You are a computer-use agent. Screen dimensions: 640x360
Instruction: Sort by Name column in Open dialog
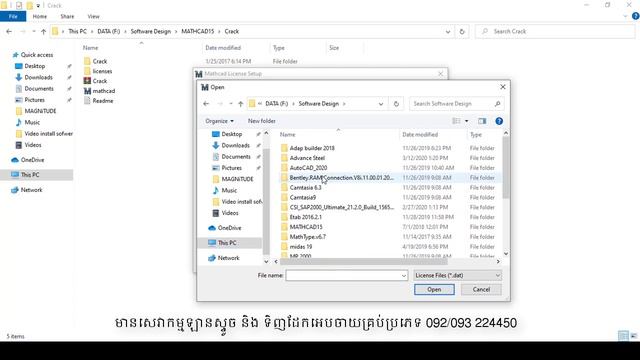click(288, 135)
